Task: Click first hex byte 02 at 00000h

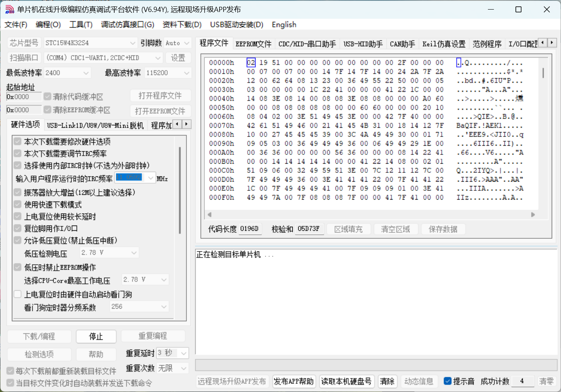Action: point(251,63)
